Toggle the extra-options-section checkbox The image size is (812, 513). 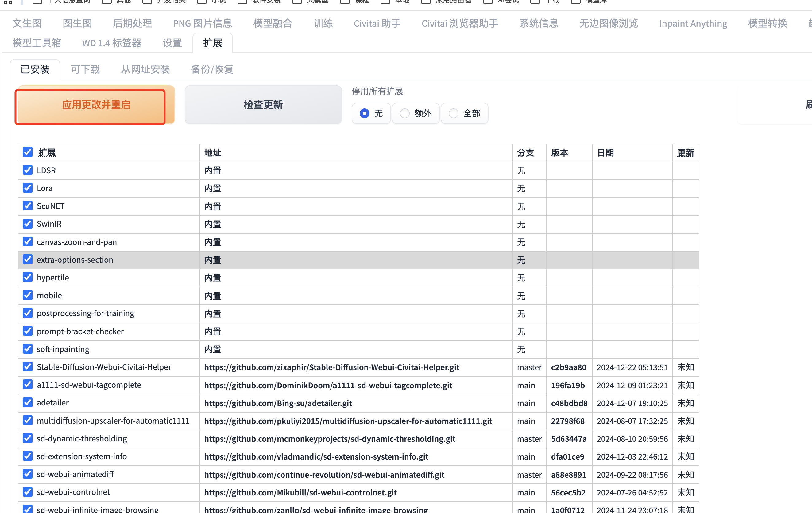pos(28,260)
